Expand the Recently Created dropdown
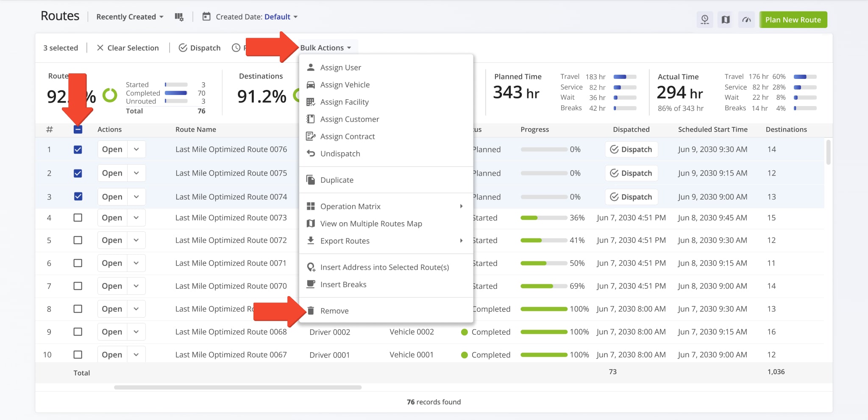This screenshot has width=868, height=420. tap(130, 17)
